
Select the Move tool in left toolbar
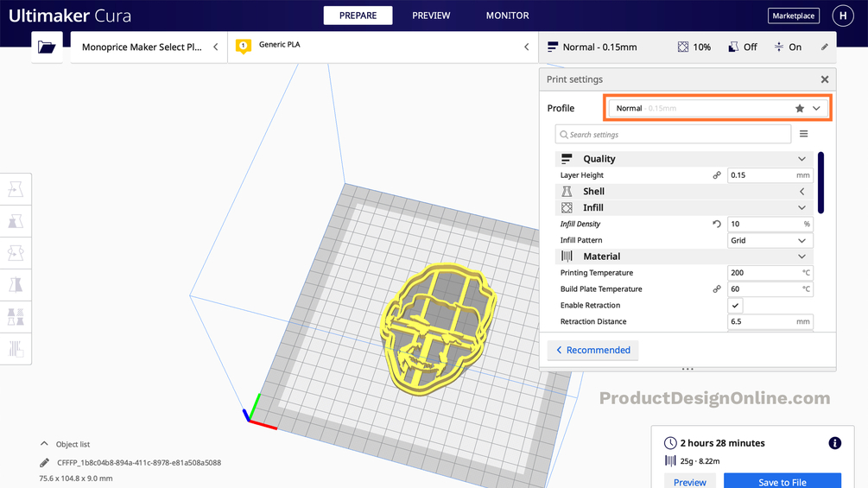pos(16,189)
